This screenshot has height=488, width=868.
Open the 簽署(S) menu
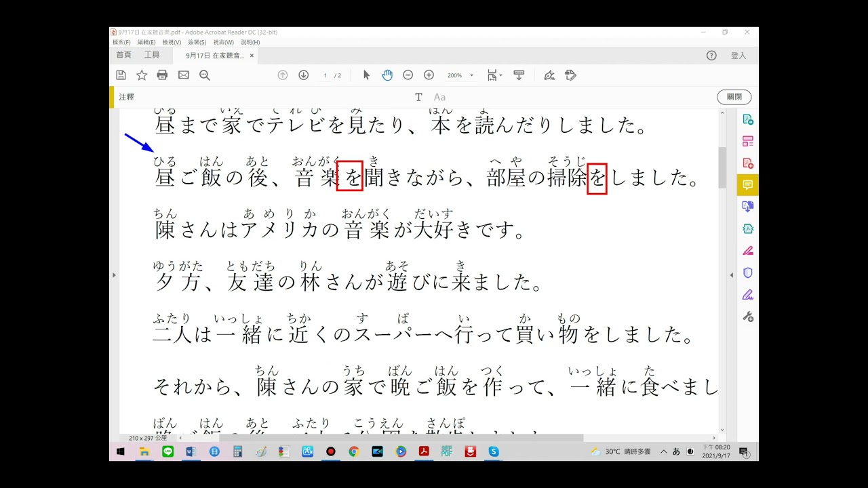point(197,42)
